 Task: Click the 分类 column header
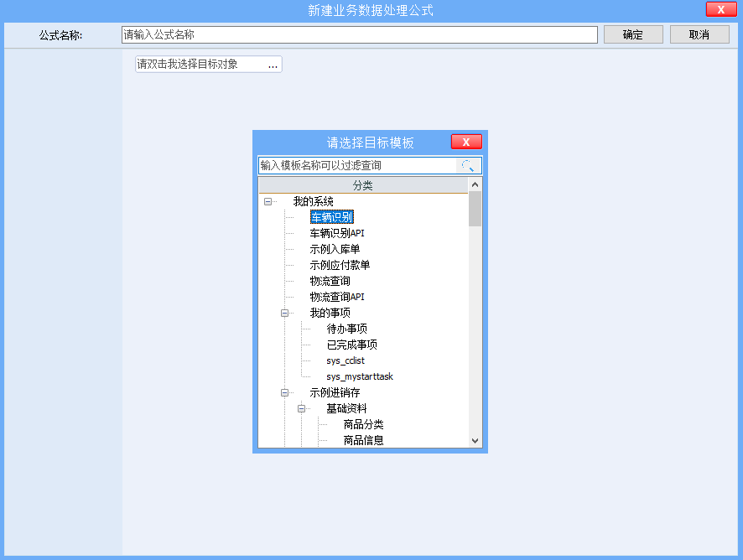(x=363, y=185)
